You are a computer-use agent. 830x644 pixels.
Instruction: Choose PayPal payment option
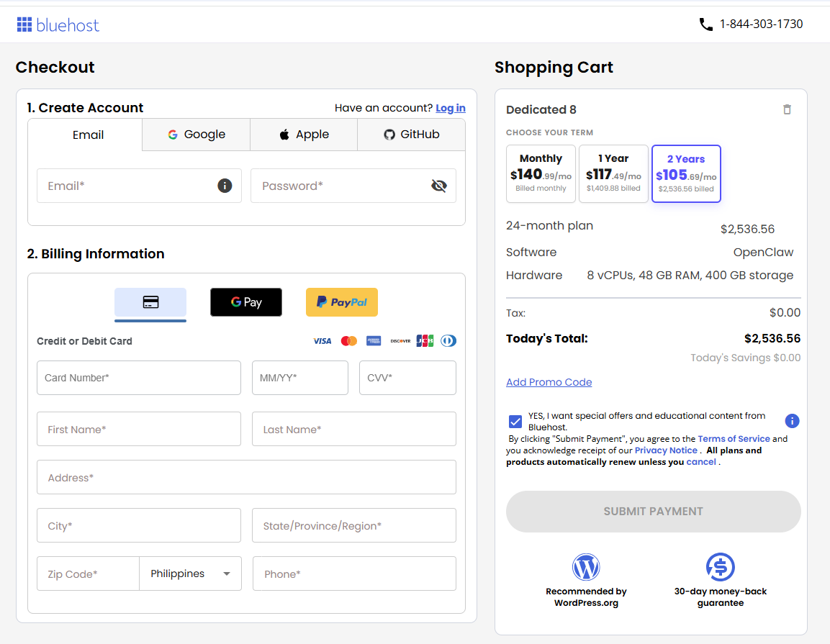[342, 302]
